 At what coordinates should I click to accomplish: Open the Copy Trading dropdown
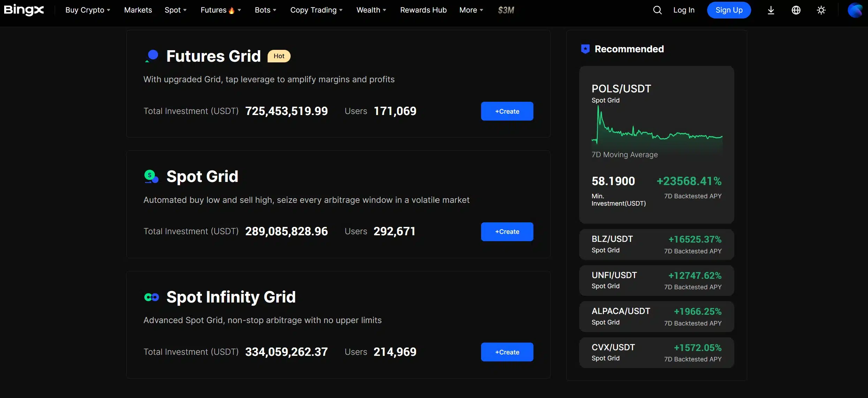coord(316,10)
